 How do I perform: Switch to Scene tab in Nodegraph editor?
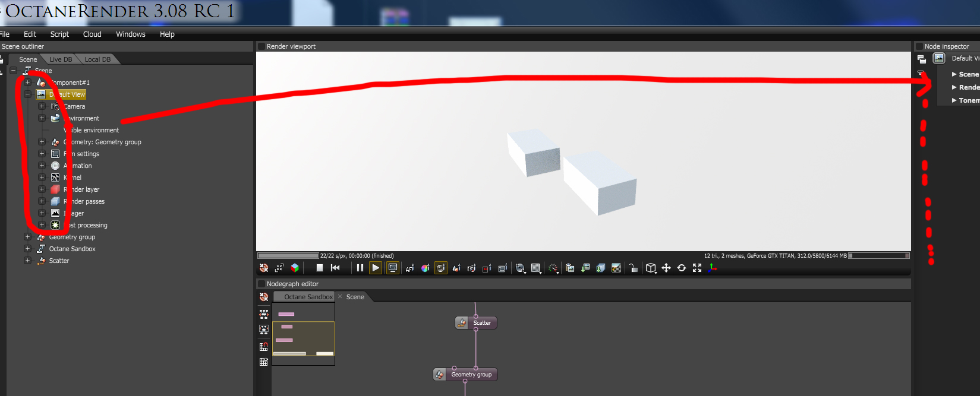click(x=355, y=297)
